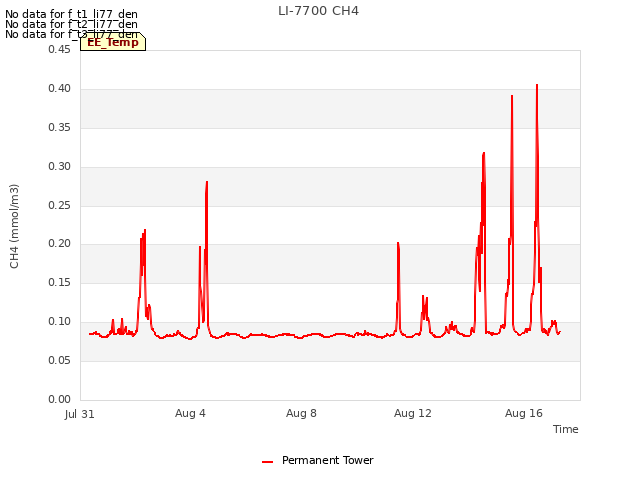The width and height of the screenshot is (640, 480).
Task: Click the Time x-axis label
Action: [565, 429]
